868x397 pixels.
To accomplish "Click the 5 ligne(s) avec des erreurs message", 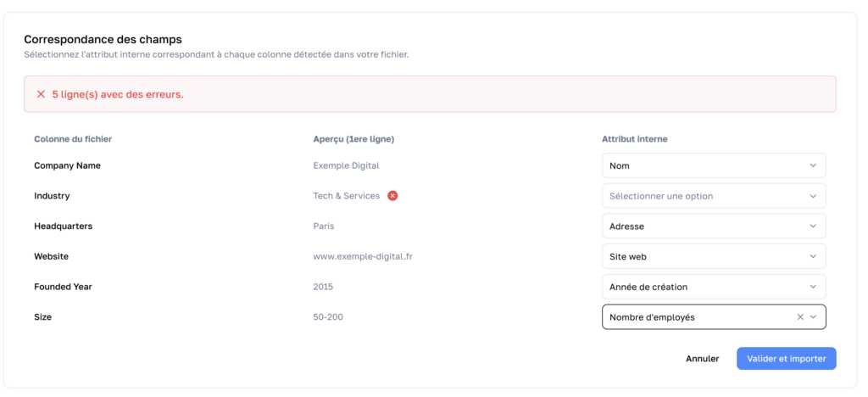I will [118, 94].
